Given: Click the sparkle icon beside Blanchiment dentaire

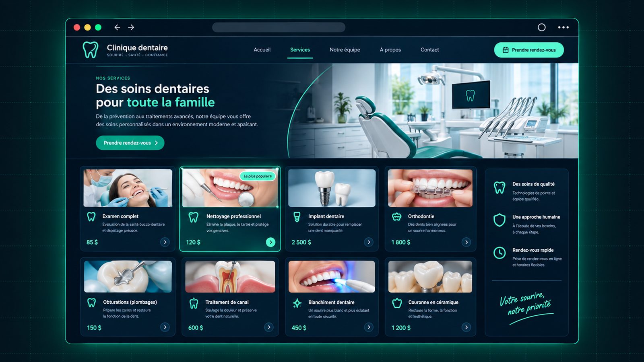Looking at the screenshot, I should 297,303.
